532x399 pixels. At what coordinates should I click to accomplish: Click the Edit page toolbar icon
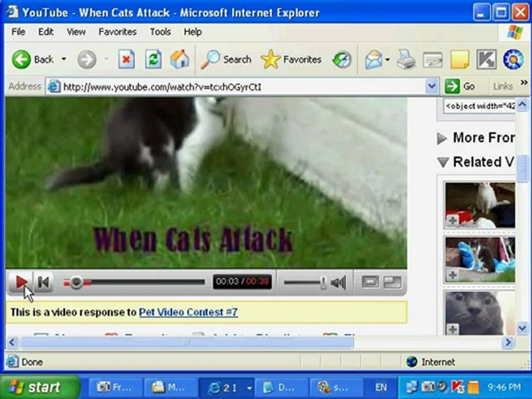coord(433,60)
